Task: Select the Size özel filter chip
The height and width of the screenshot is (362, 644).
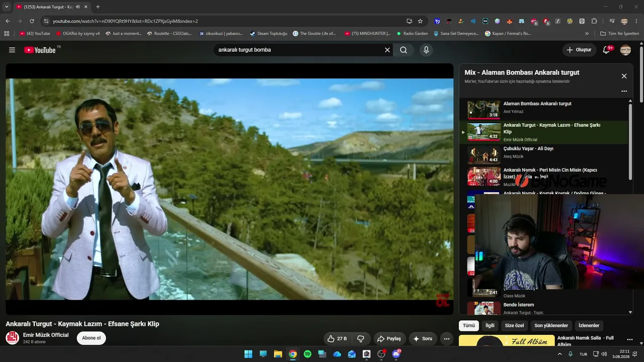Action: tap(514, 325)
